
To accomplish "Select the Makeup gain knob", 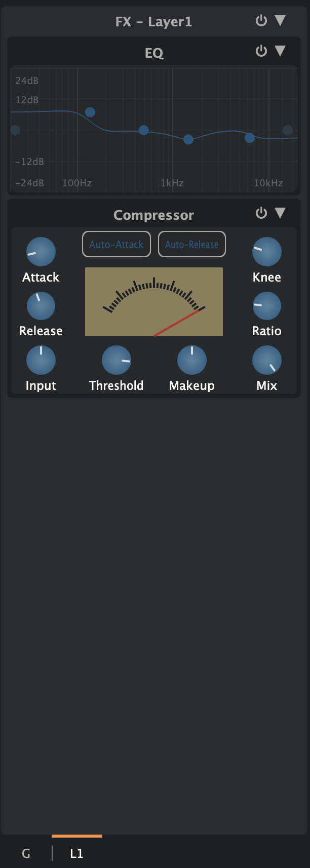I will [x=191, y=360].
